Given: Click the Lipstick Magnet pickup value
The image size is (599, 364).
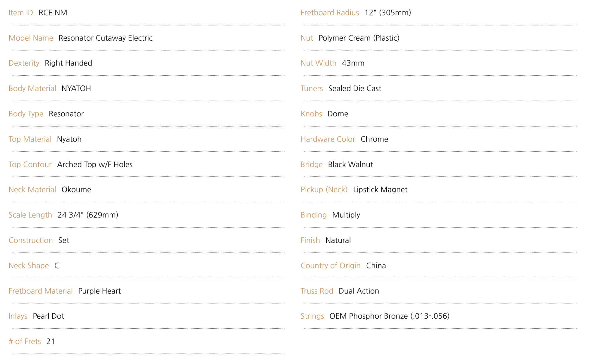Looking at the screenshot, I should click(x=380, y=189).
